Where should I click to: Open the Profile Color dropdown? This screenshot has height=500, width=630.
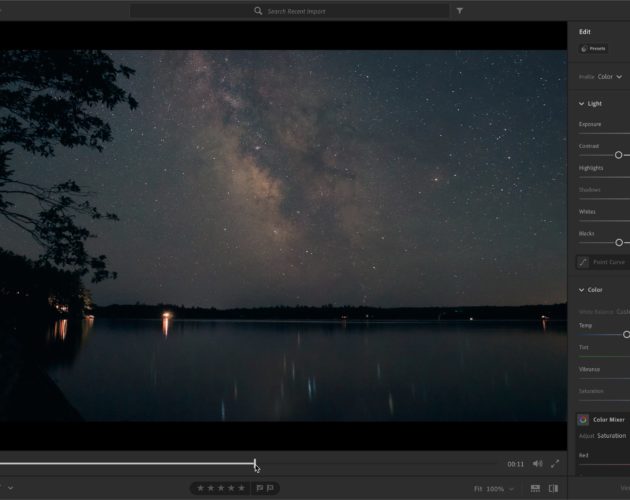click(610, 76)
